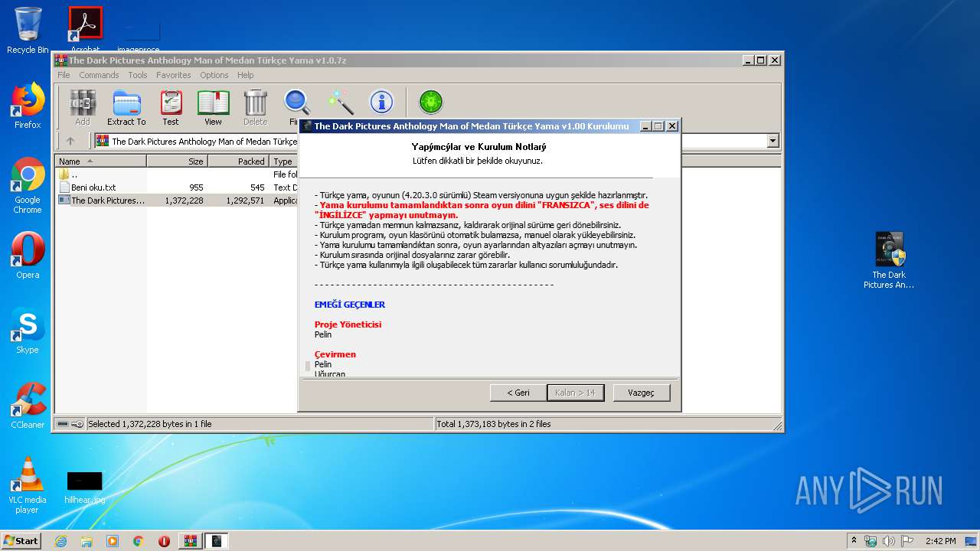Open Recycle Bin desktop icon
The height and width of the screenshot is (551, 980).
(28, 31)
